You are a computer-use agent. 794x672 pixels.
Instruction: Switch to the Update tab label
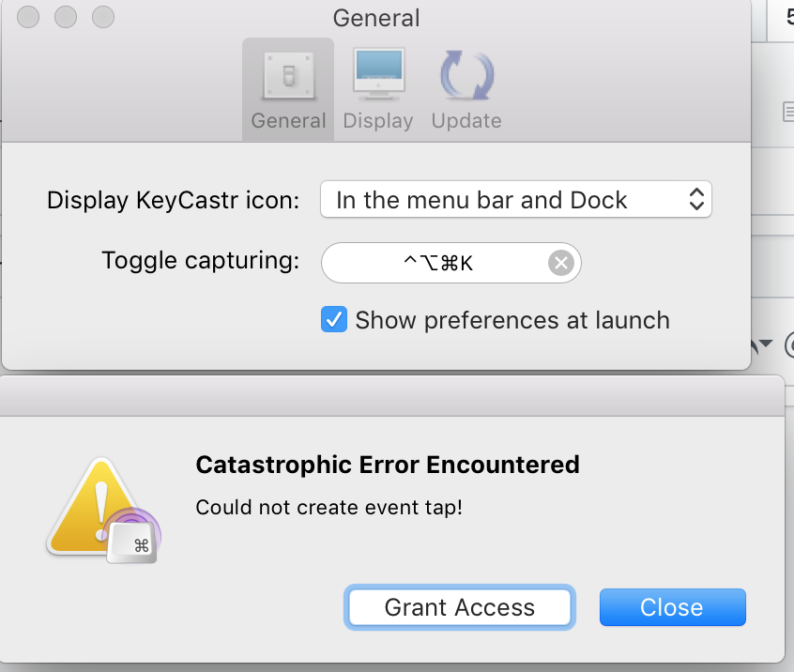466,121
